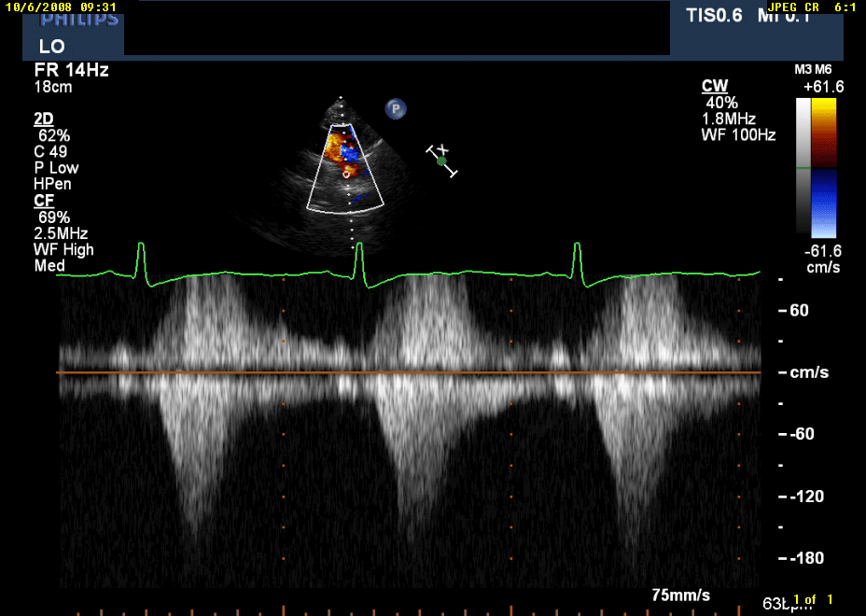866x616 pixels.
Task: Select the 2D settings label
Action: 44,119
